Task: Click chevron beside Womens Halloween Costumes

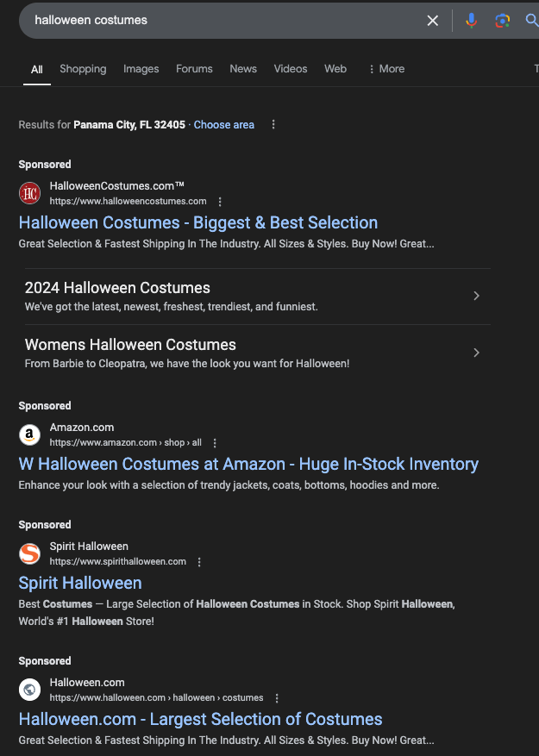Action: pos(476,353)
